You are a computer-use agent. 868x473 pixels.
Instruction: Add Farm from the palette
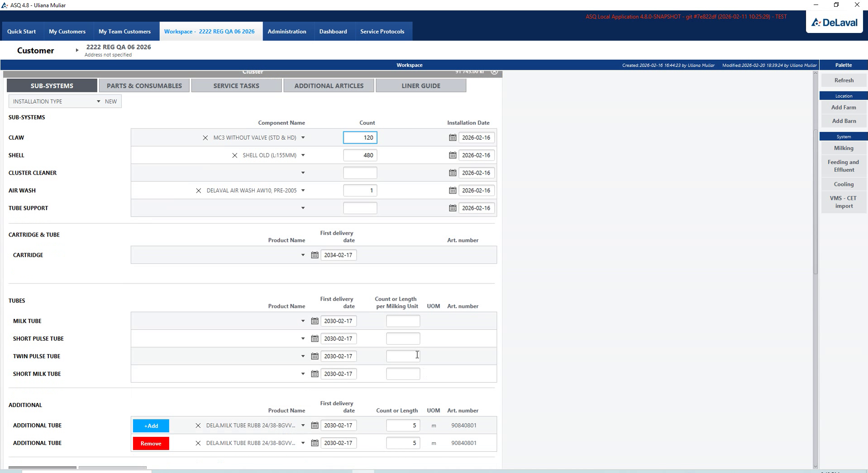tap(844, 107)
